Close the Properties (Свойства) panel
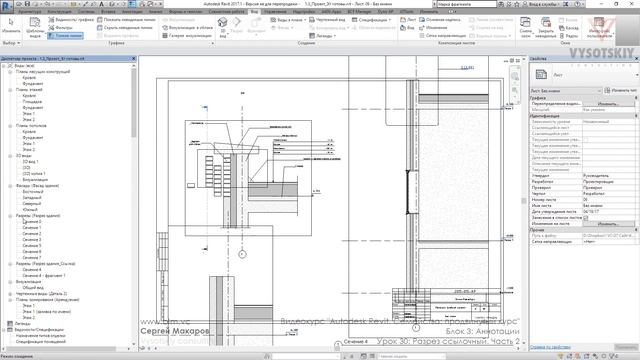 coord(636,59)
